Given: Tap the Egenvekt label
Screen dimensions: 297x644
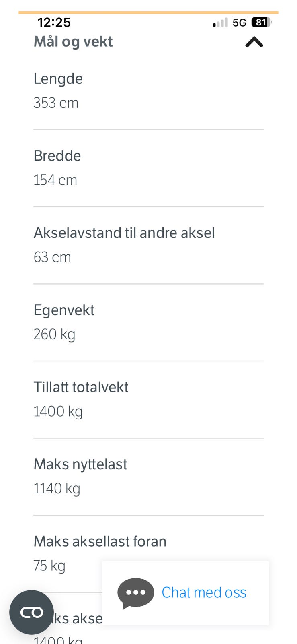Looking at the screenshot, I should (x=64, y=310).
